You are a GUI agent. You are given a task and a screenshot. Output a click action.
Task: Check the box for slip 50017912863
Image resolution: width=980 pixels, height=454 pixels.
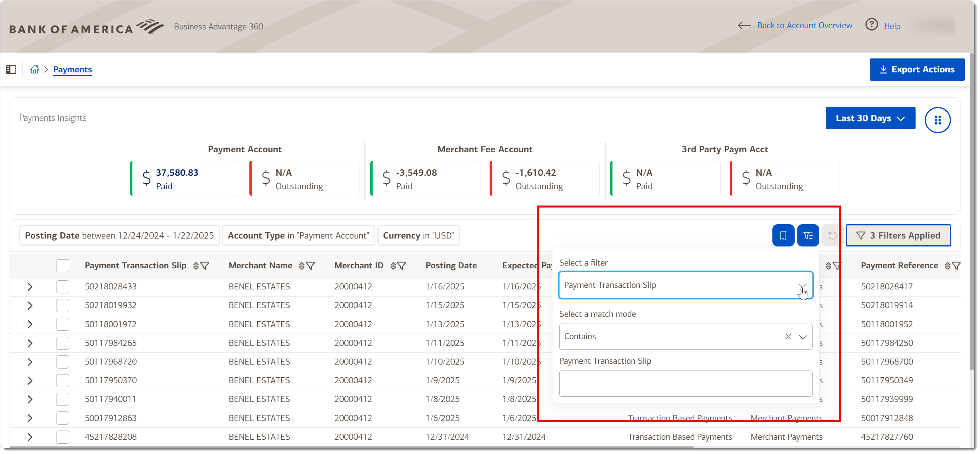tap(62, 418)
